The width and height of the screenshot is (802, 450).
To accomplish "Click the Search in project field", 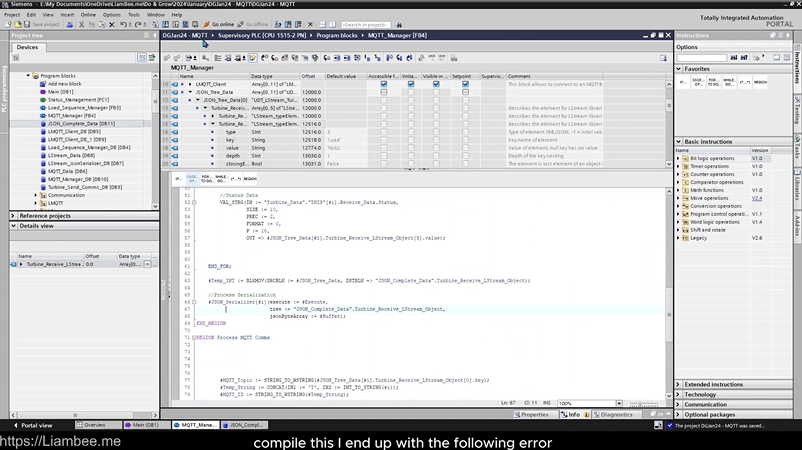I will [364, 24].
